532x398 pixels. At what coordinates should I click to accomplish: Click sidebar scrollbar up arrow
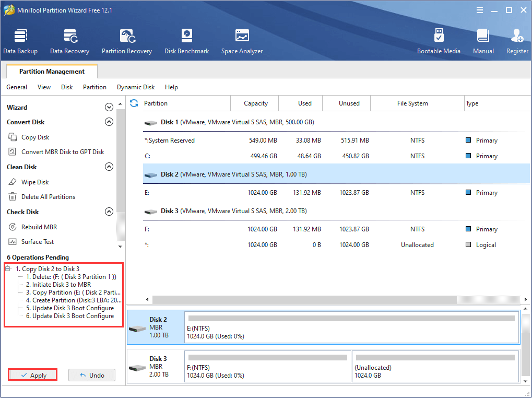(120, 104)
